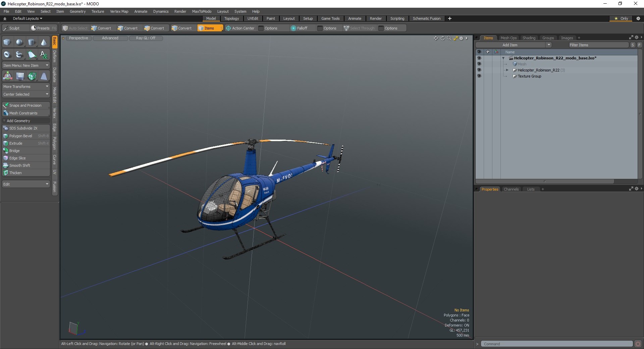Open the top-right preferences gear icon
The height and width of the screenshot is (349, 644).
638,18
